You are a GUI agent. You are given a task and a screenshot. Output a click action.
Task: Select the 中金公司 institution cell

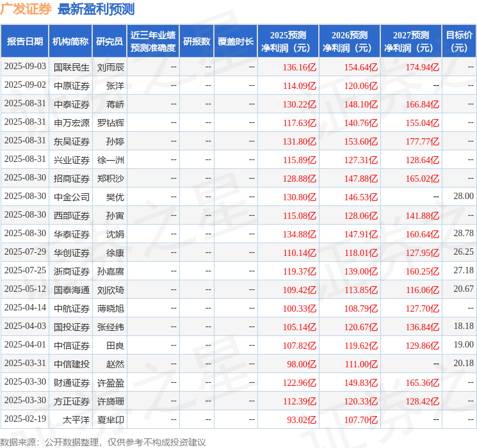pyautogui.click(x=72, y=197)
